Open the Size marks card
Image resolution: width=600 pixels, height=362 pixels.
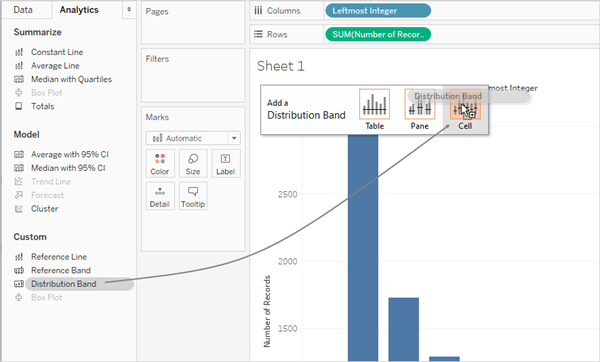[193, 163]
